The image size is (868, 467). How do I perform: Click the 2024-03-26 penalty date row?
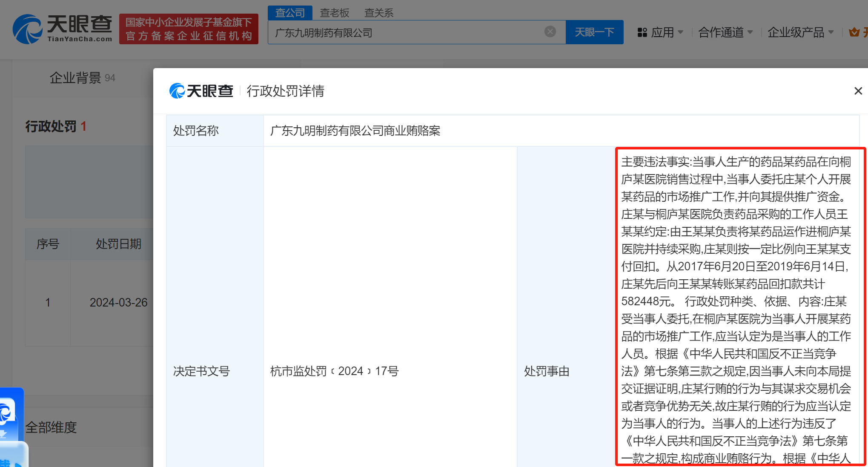[118, 303]
